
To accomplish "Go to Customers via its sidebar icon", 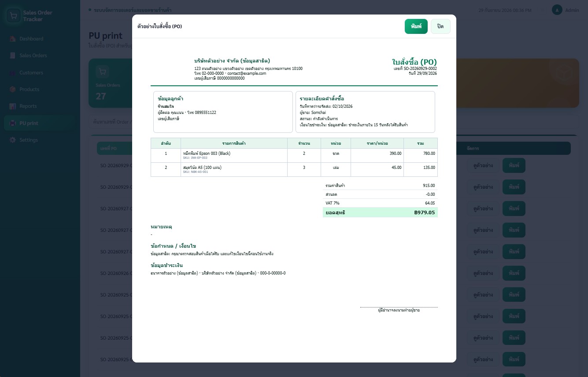I will tap(12, 73).
